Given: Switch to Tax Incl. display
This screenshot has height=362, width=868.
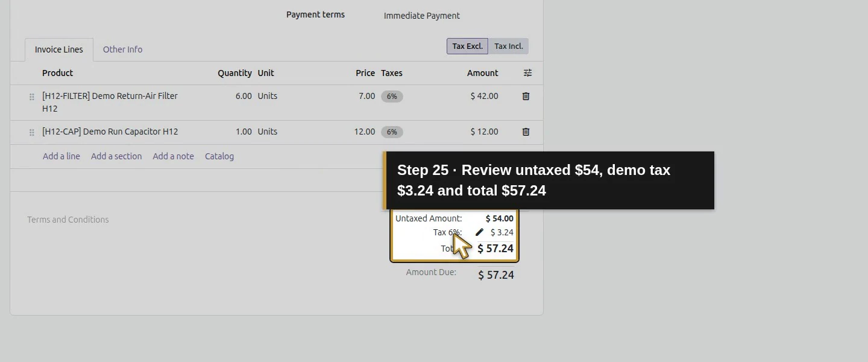Looking at the screenshot, I should coord(508,46).
